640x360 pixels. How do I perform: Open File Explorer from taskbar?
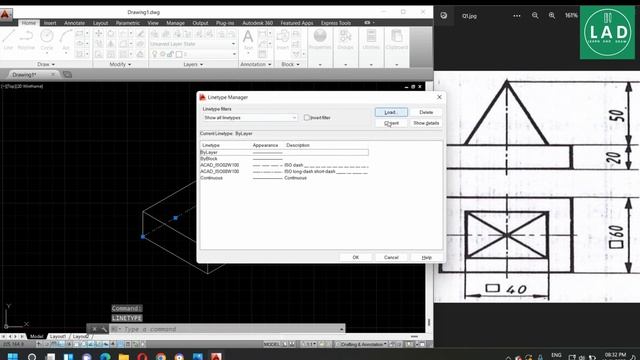[124, 357]
